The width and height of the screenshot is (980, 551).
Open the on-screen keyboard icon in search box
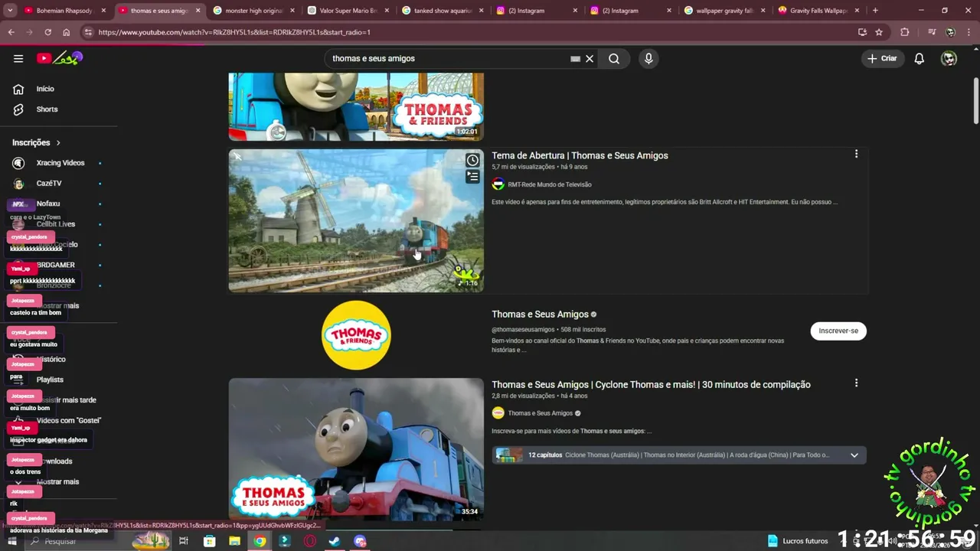(x=575, y=58)
